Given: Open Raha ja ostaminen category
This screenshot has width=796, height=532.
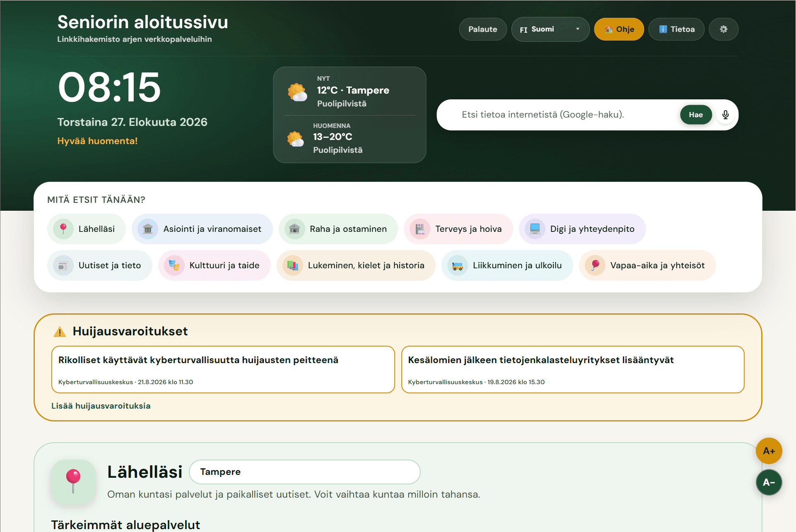Looking at the screenshot, I should tap(338, 229).
